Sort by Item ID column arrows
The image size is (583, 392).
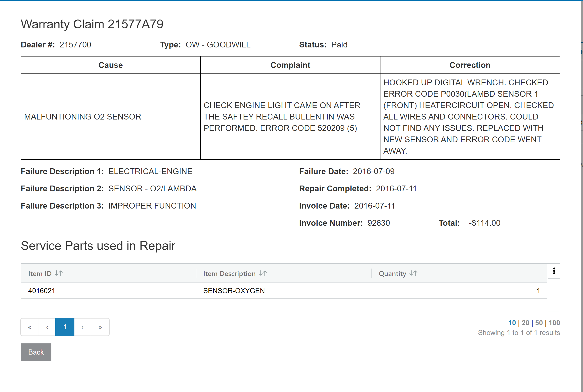point(59,273)
